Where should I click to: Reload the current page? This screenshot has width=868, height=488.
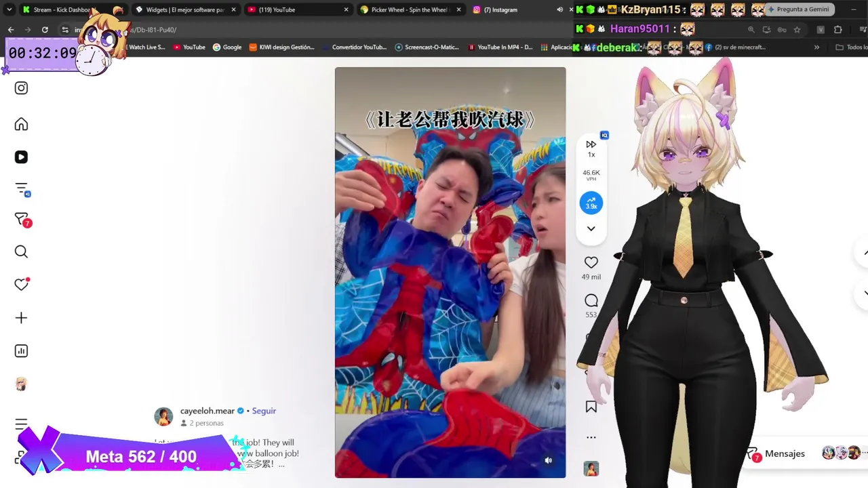[45, 30]
